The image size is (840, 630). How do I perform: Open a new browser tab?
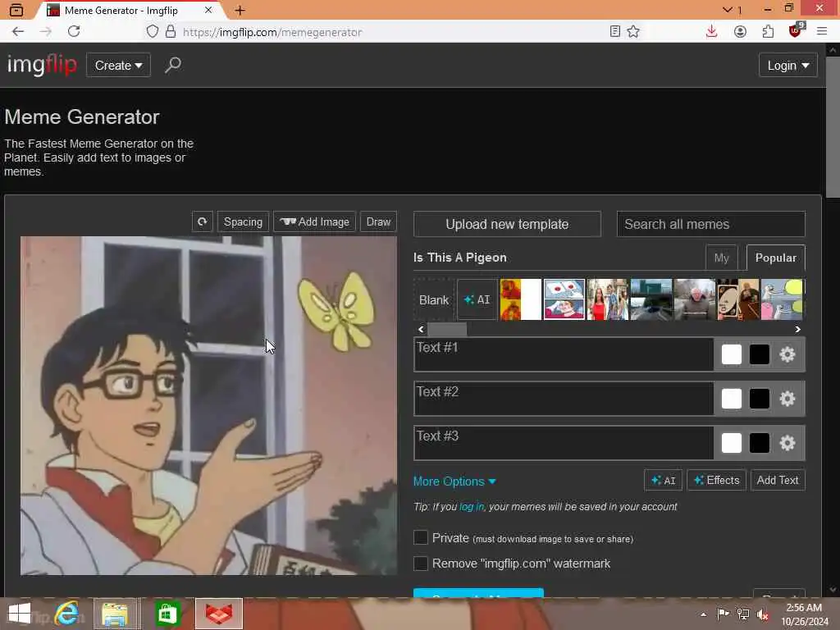tap(240, 10)
